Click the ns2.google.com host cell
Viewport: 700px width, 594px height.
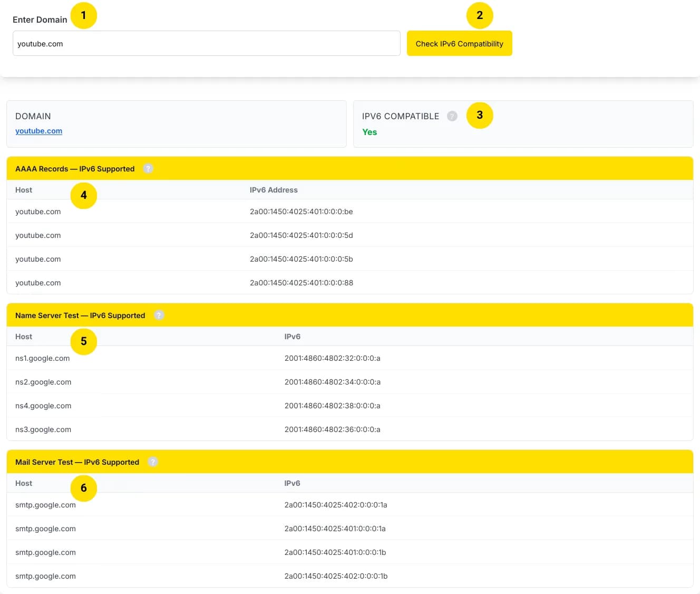43,382
